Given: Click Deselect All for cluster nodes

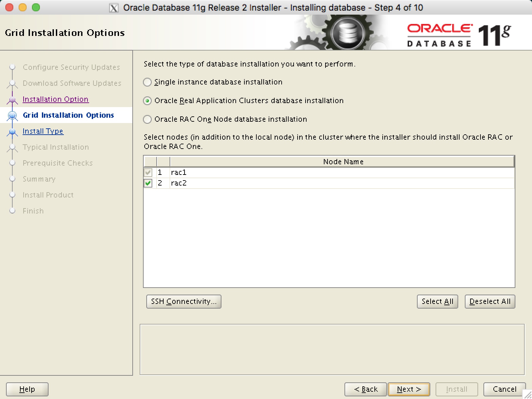Looking at the screenshot, I should tap(489, 302).
